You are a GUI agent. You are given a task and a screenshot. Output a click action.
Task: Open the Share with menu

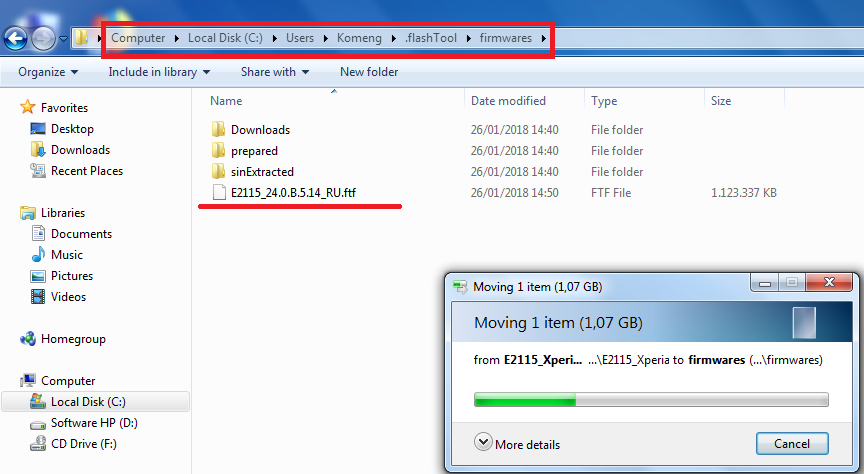(275, 72)
